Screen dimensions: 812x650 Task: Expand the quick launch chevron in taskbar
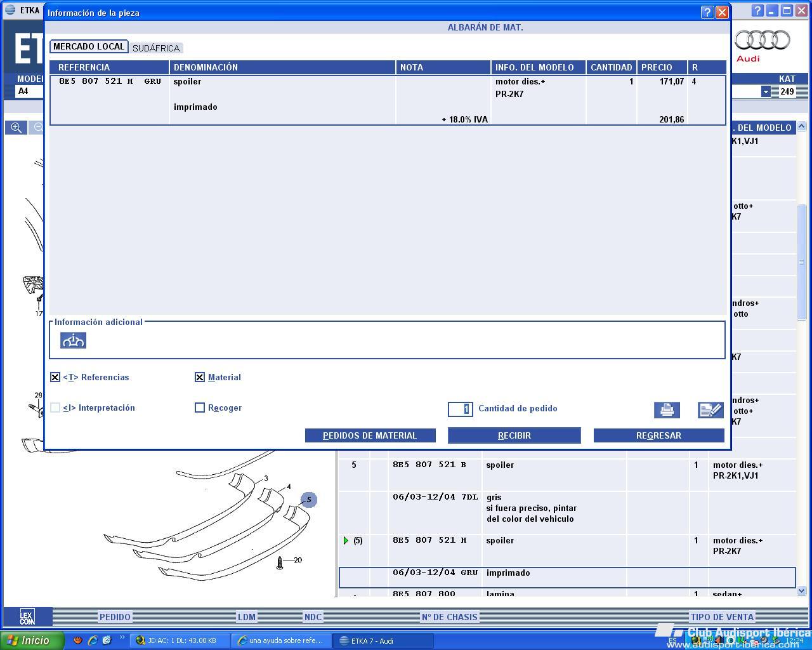(x=122, y=638)
